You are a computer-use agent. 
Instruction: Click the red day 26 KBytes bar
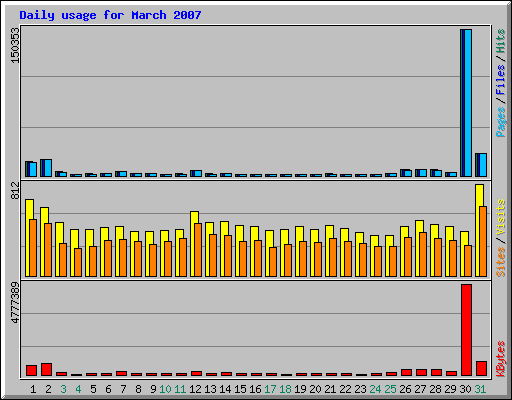click(x=406, y=372)
